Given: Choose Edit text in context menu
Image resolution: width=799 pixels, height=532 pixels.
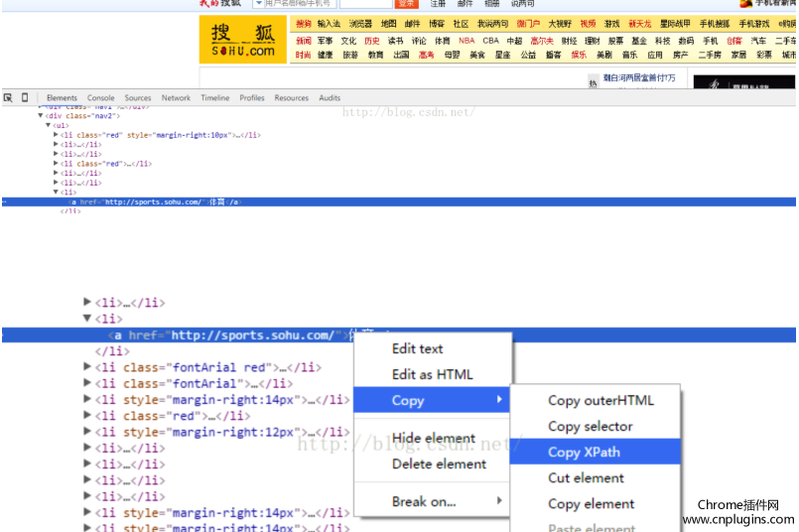Looking at the screenshot, I should pyautogui.click(x=417, y=348).
